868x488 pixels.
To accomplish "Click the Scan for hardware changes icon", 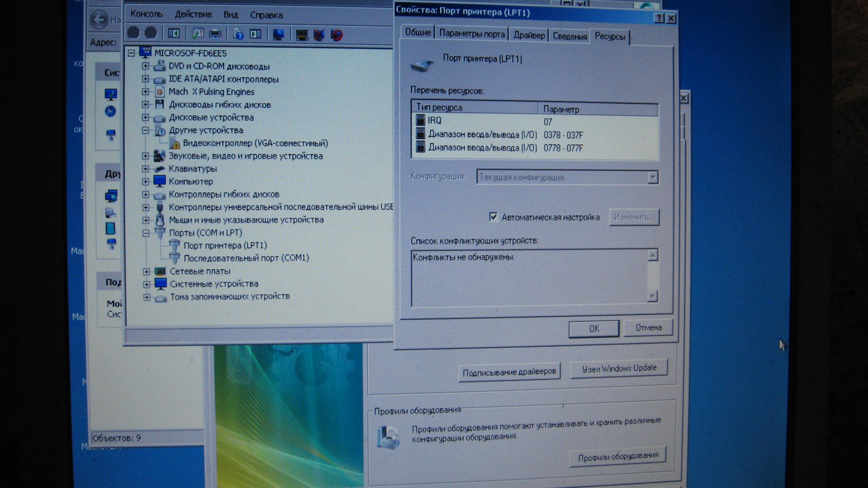I will [278, 35].
